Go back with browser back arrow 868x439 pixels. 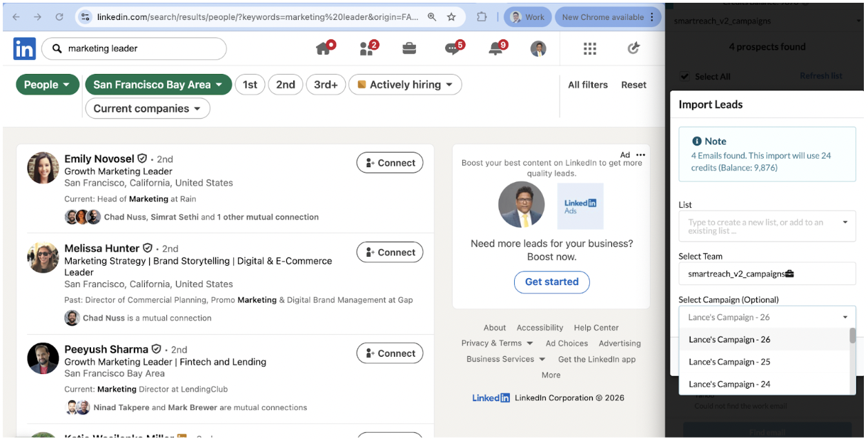(x=17, y=17)
